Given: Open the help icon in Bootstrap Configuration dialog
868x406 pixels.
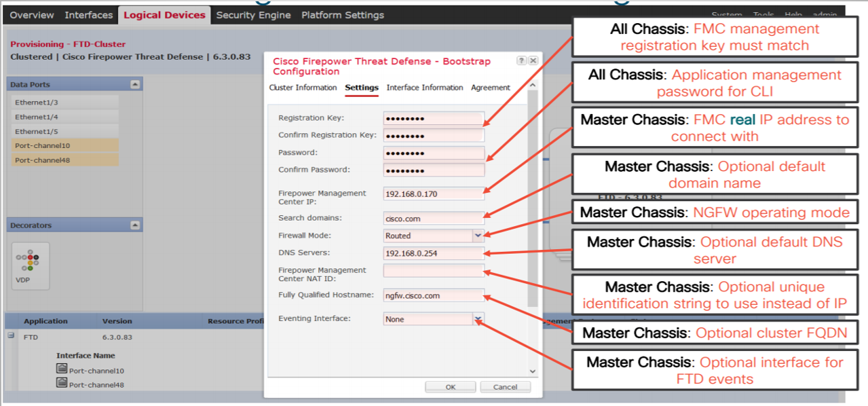Looking at the screenshot, I should 521,60.
